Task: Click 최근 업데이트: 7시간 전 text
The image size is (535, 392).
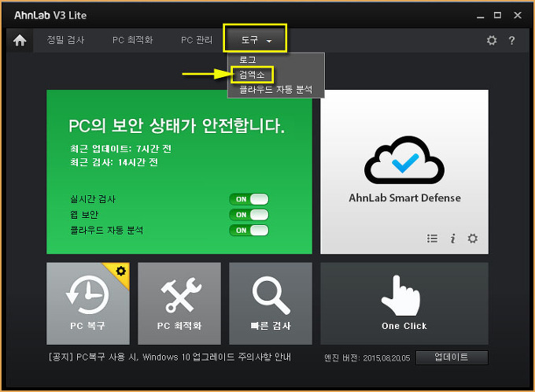Action: click(x=120, y=149)
